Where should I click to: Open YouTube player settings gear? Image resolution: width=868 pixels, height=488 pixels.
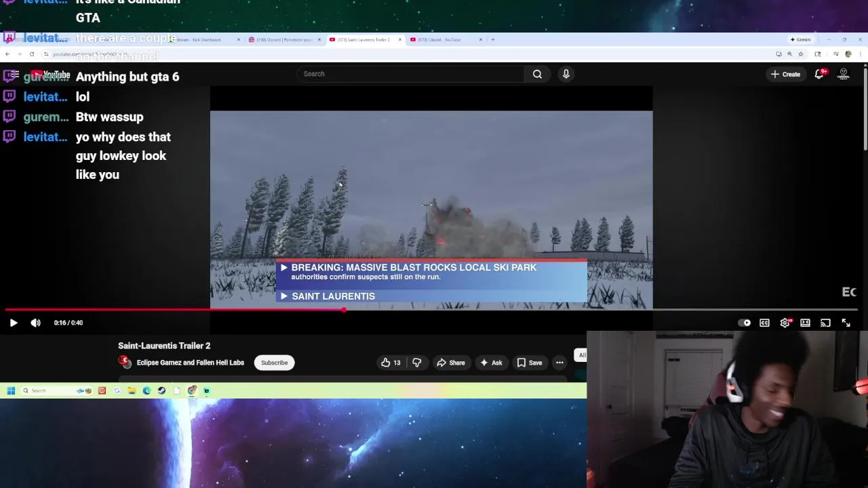click(x=785, y=323)
